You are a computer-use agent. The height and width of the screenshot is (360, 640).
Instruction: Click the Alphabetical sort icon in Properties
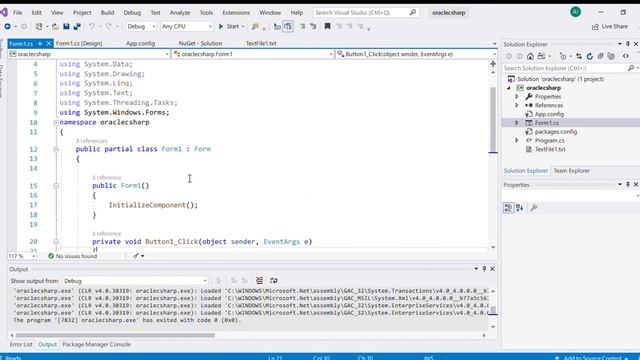[520, 208]
